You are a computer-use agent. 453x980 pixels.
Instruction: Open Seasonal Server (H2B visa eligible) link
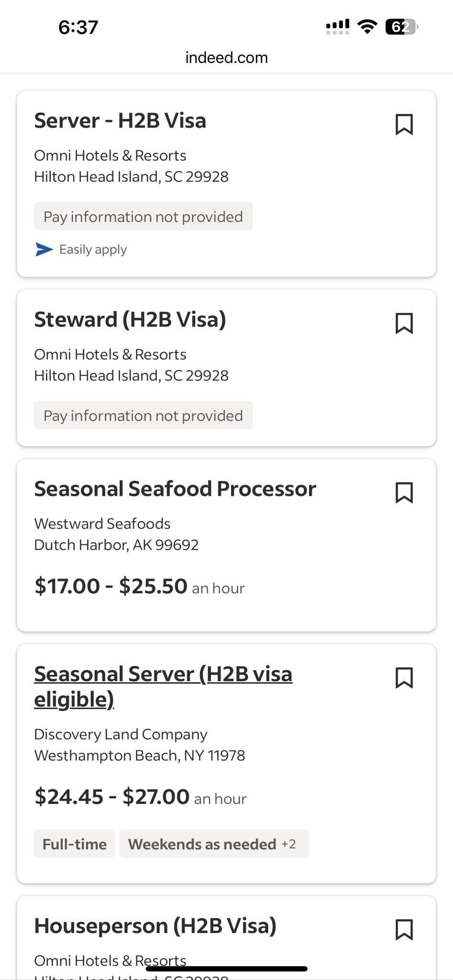(x=163, y=687)
